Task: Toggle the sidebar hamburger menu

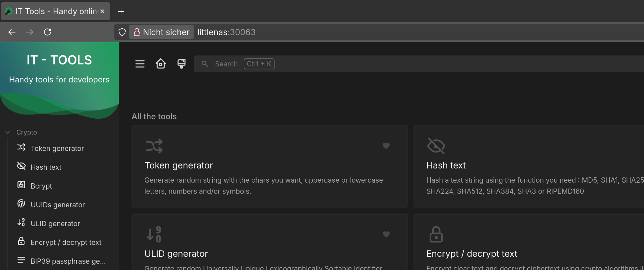Action: [140, 64]
